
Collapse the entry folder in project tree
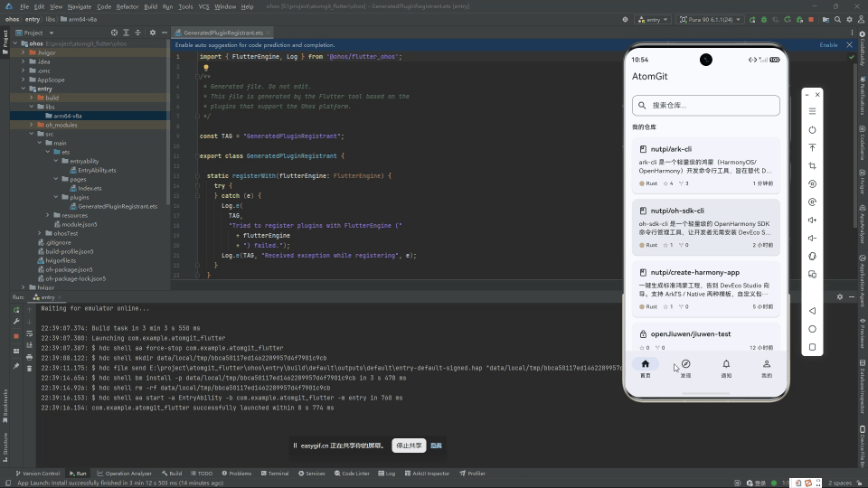click(x=24, y=89)
